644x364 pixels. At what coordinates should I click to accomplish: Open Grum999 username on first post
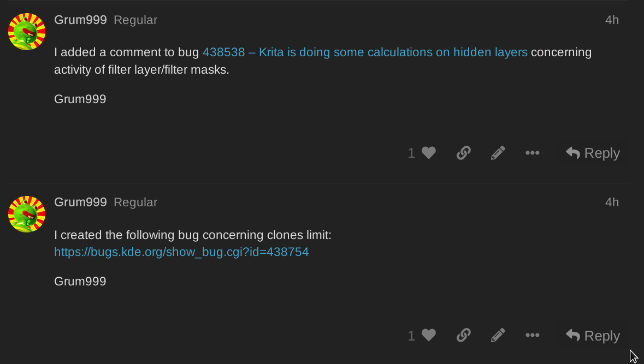pos(80,20)
